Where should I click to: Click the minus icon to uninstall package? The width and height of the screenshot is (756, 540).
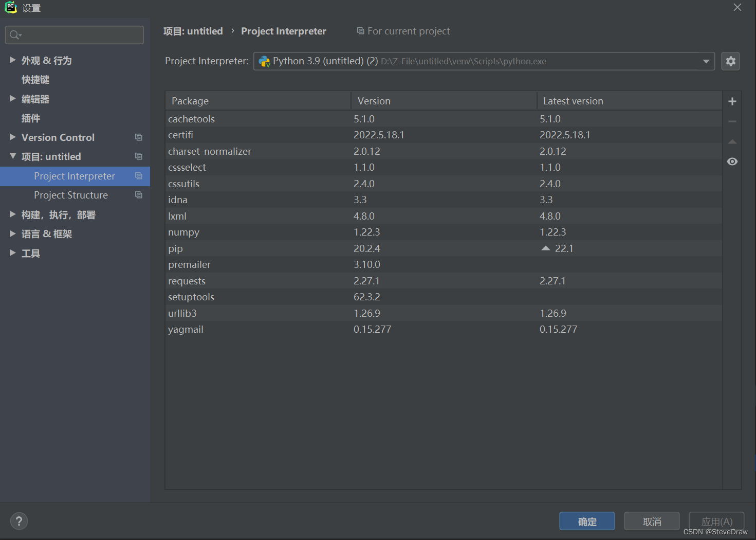pos(732,121)
